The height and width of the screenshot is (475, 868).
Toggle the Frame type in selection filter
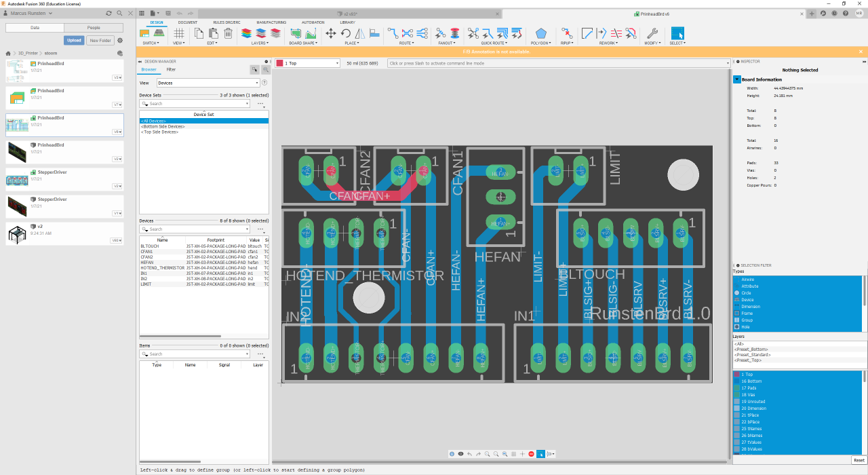797,313
